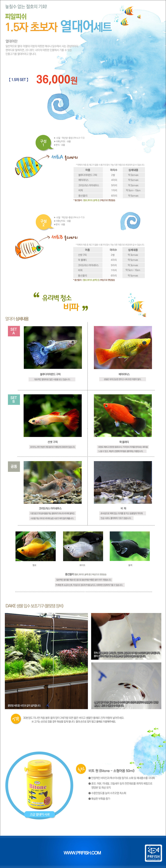
Task: Click the orange 추천 badge
Action: pos(81,769)
